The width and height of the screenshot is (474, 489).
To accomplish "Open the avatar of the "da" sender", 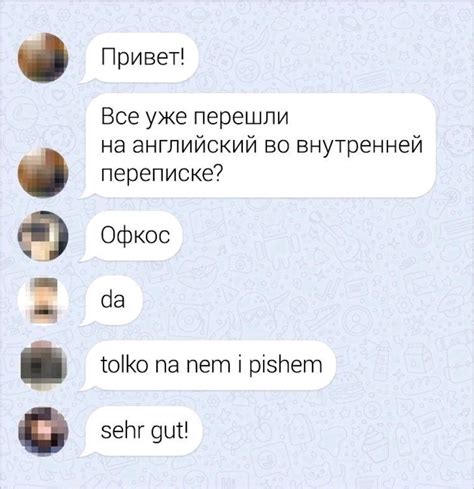I will point(43,301).
